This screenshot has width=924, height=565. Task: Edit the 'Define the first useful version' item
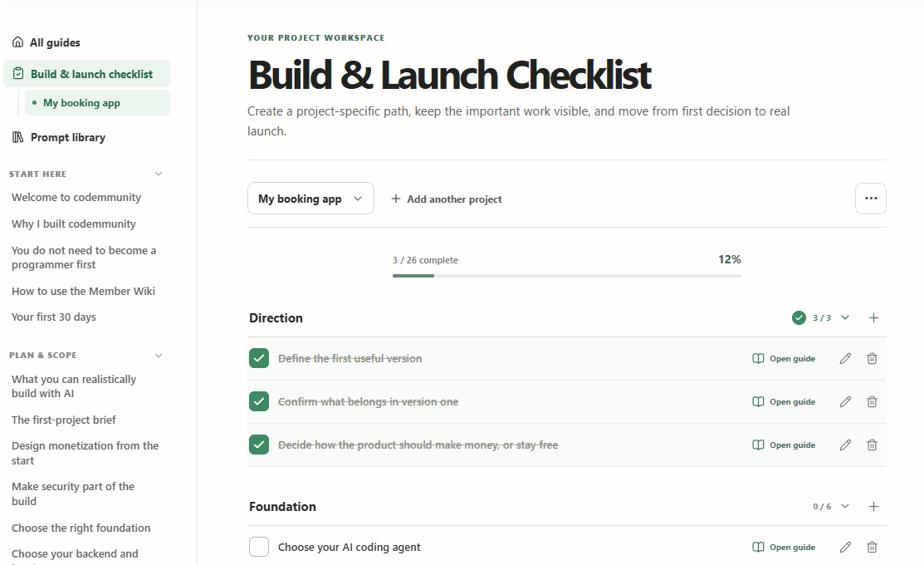pos(846,359)
